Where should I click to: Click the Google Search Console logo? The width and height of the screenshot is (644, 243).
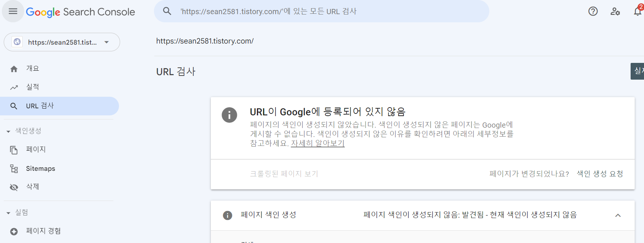(80, 12)
